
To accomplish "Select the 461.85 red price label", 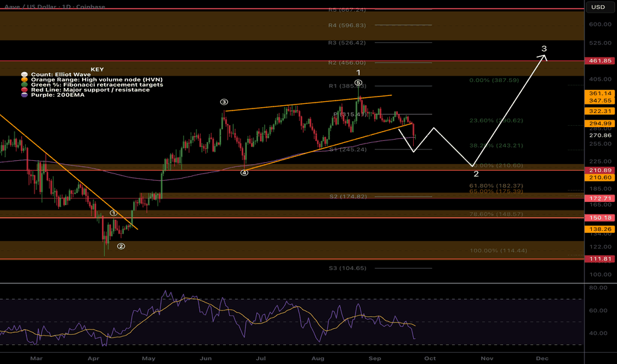I will (598, 60).
